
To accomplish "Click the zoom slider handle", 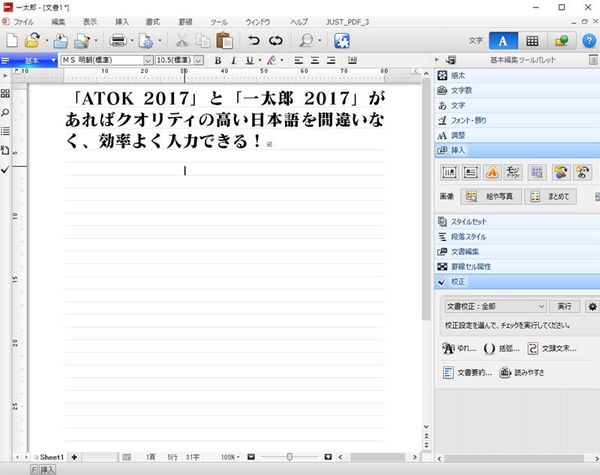I will 290,457.
